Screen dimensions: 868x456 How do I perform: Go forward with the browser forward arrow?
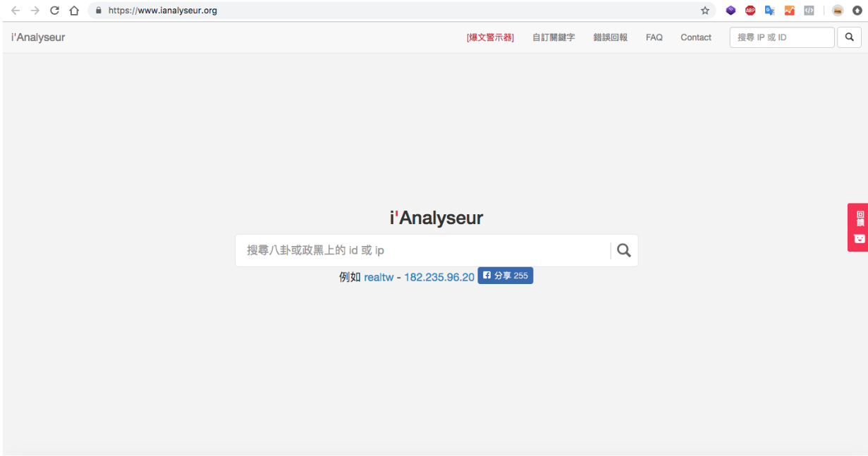35,11
